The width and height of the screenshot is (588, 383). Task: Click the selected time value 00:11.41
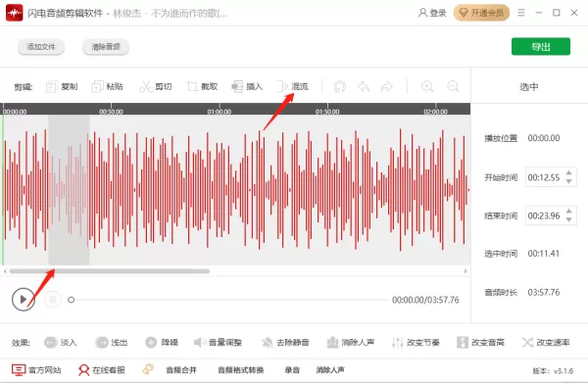[x=544, y=254]
